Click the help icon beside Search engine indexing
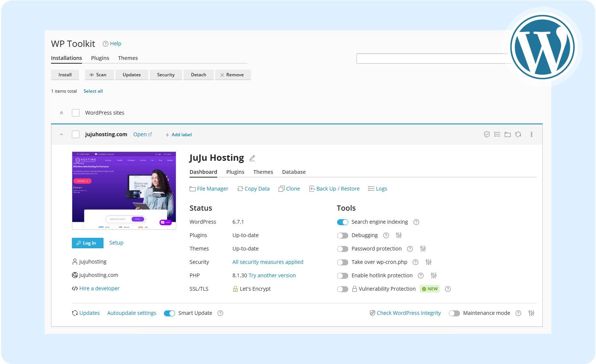The height and width of the screenshot is (364, 596). pos(416,222)
